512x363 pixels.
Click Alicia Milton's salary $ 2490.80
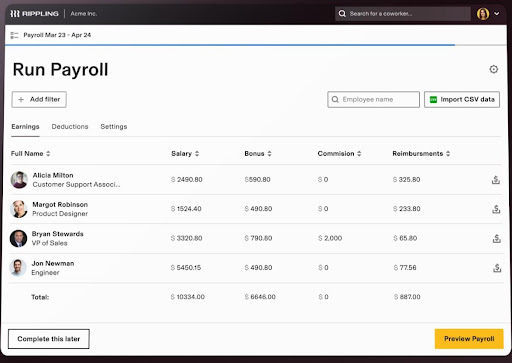click(187, 180)
